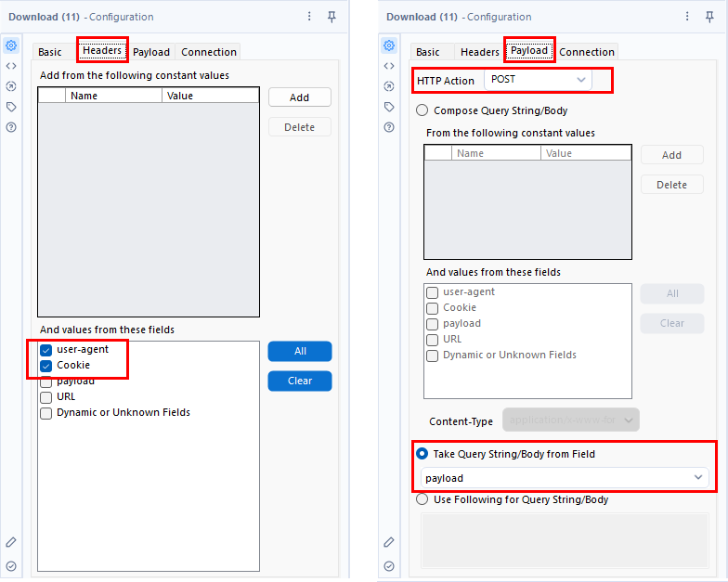Click blue Clear button in Headers tab
This screenshot has width=728, height=582.
[300, 381]
